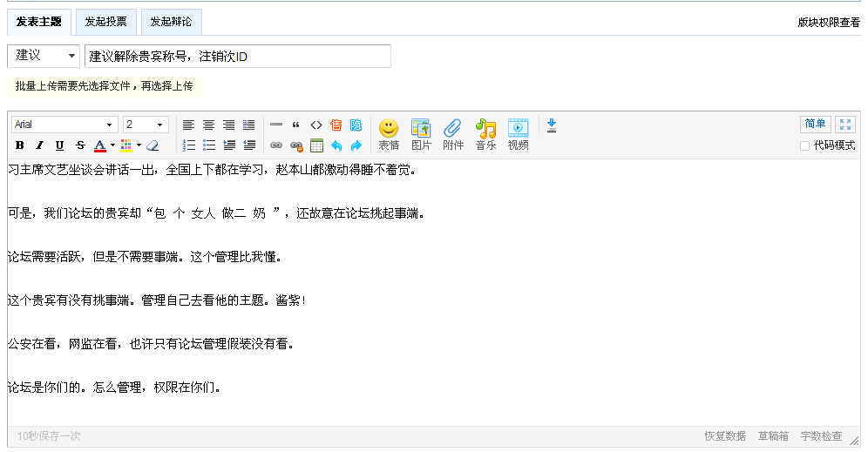Insert a table
The width and height of the screenshot is (868, 452).
[x=316, y=145]
